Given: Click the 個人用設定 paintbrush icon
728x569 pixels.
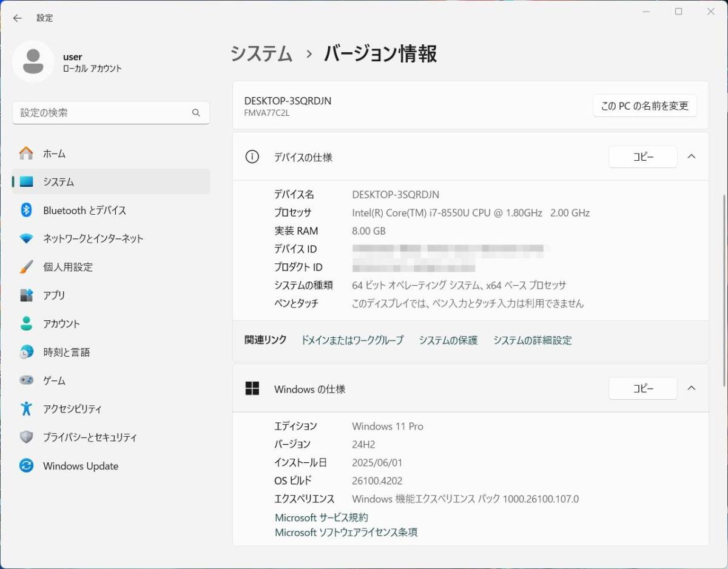Looking at the screenshot, I should point(26,267).
